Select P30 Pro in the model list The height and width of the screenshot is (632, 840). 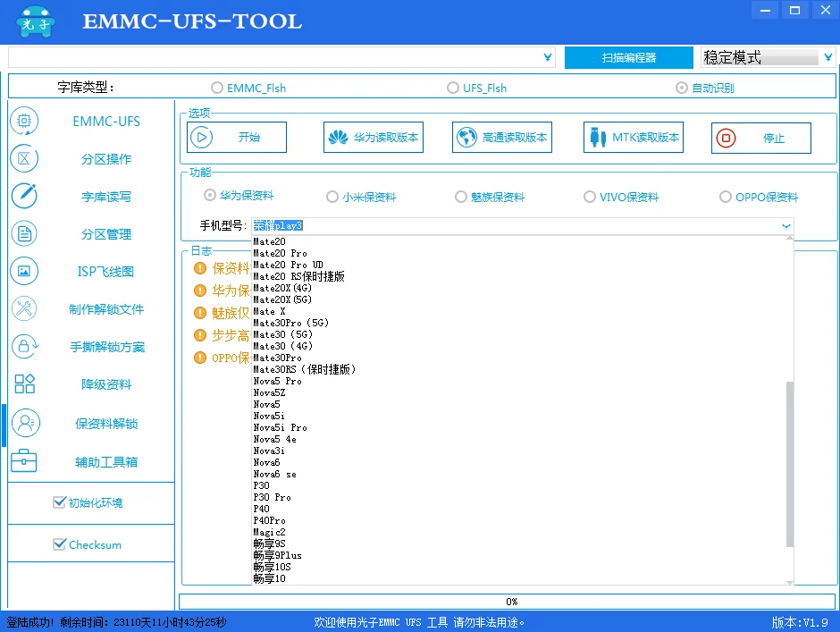click(x=273, y=497)
